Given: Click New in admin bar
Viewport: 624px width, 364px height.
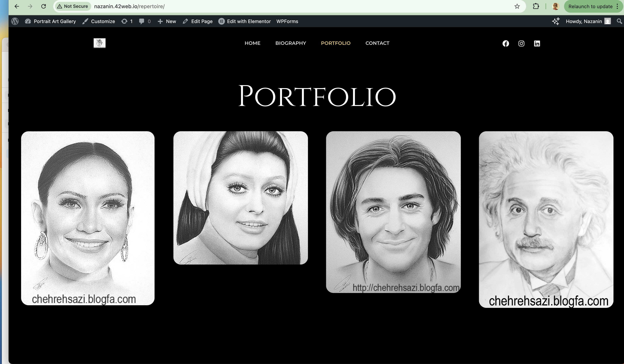Looking at the screenshot, I should (x=167, y=21).
